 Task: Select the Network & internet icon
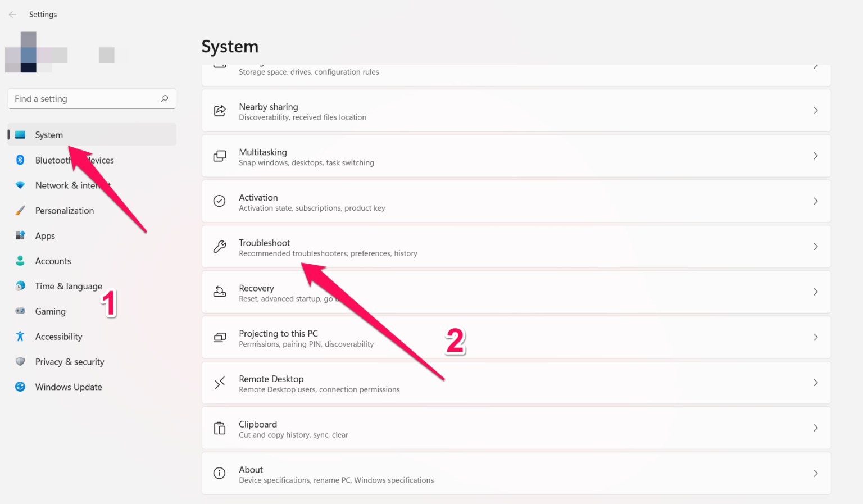pos(20,185)
